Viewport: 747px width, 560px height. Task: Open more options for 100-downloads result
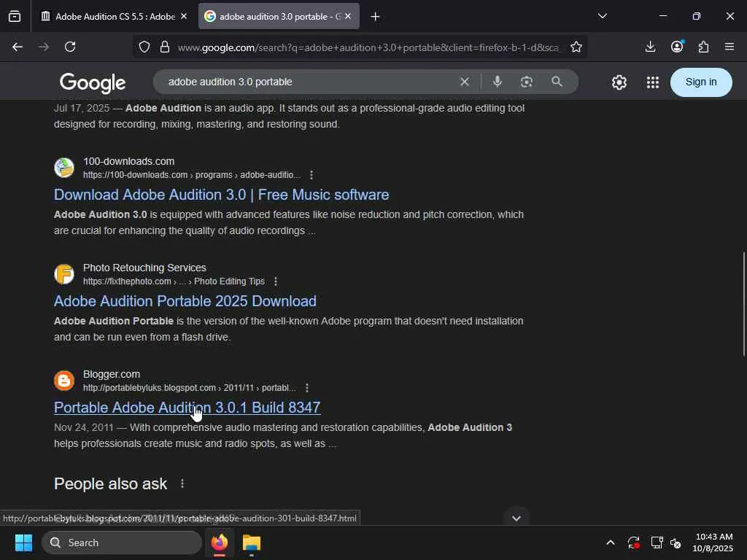[x=311, y=175]
